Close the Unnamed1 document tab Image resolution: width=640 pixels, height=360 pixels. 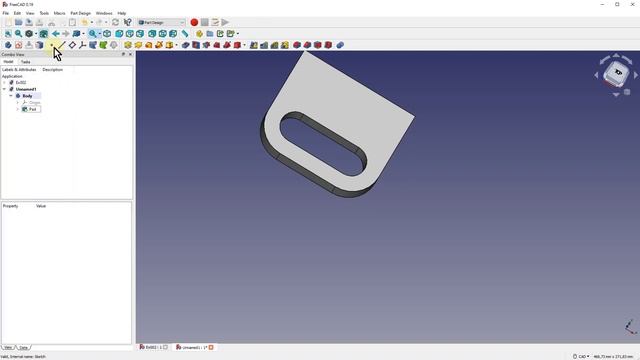click(211, 347)
